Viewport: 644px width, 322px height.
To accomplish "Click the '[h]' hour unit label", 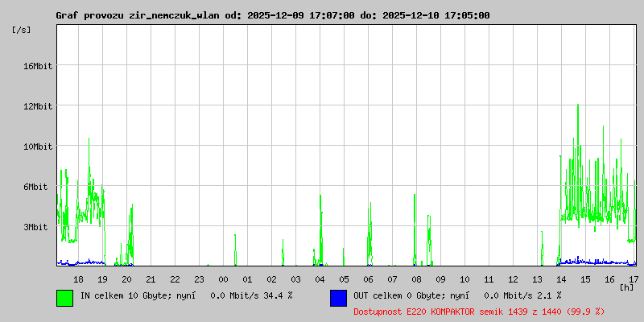I will (x=627, y=287).
